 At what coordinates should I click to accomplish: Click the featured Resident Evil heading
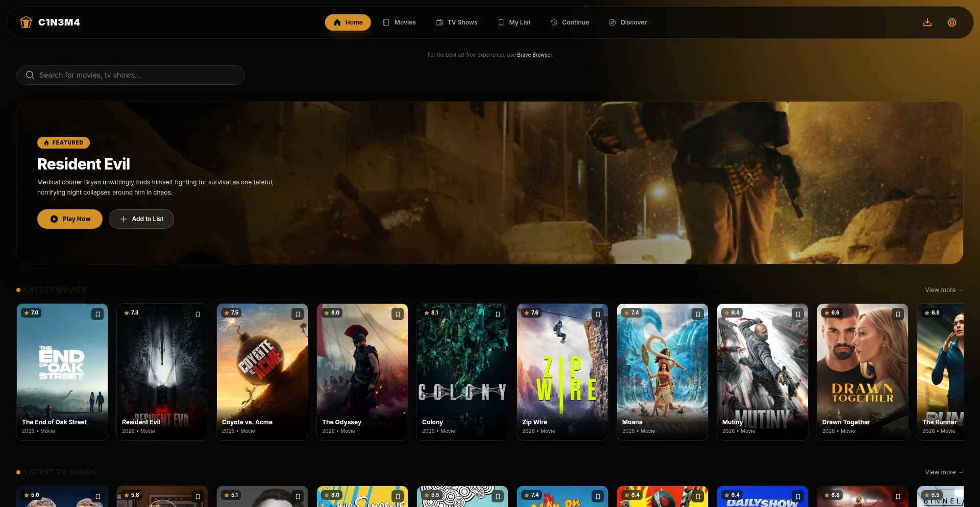(84, 164)
